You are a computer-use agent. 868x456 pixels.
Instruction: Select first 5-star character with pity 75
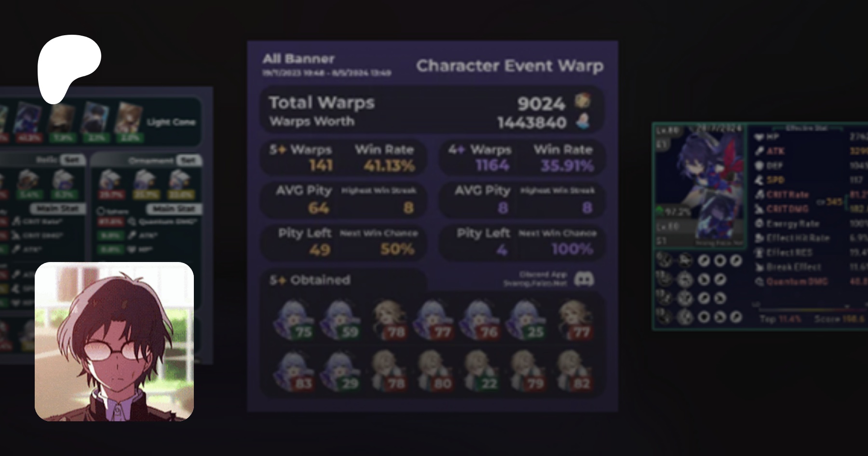click(294, 320)
